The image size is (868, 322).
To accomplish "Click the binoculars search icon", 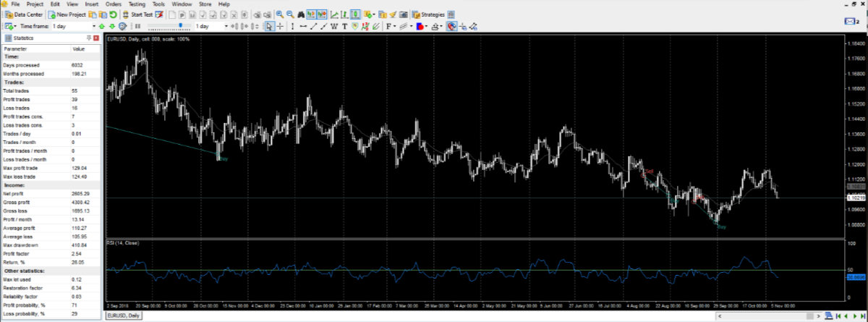I will [301, 14].
